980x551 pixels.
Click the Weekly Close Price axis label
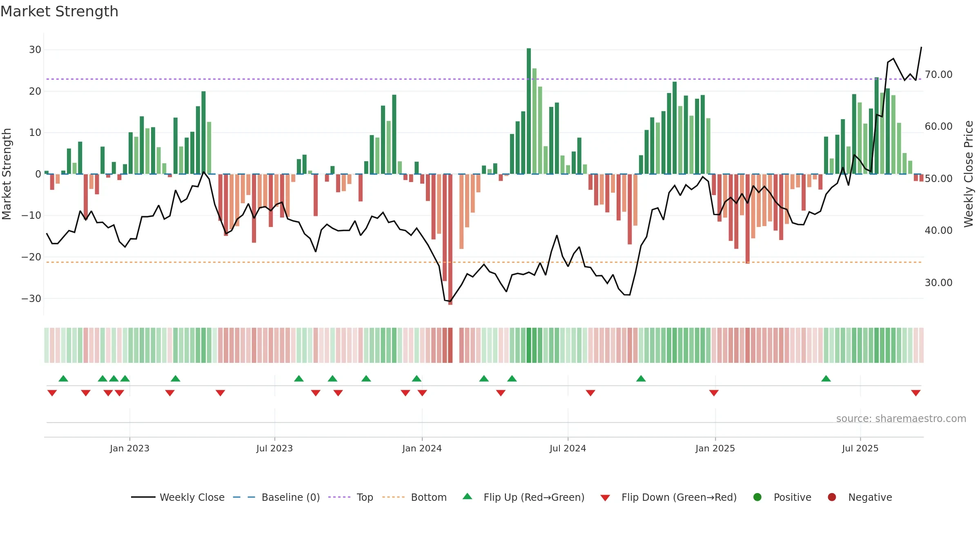969,174
